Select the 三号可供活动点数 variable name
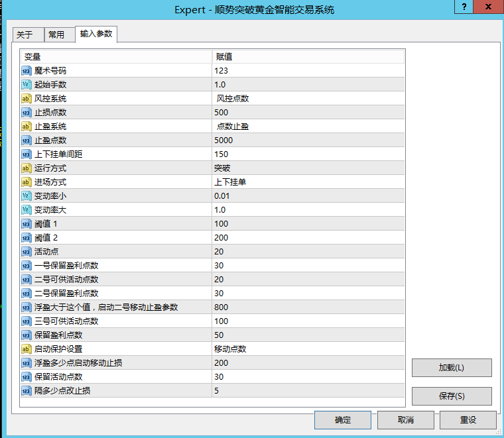This screenshot has height=438, width=504. click(66, 321)
